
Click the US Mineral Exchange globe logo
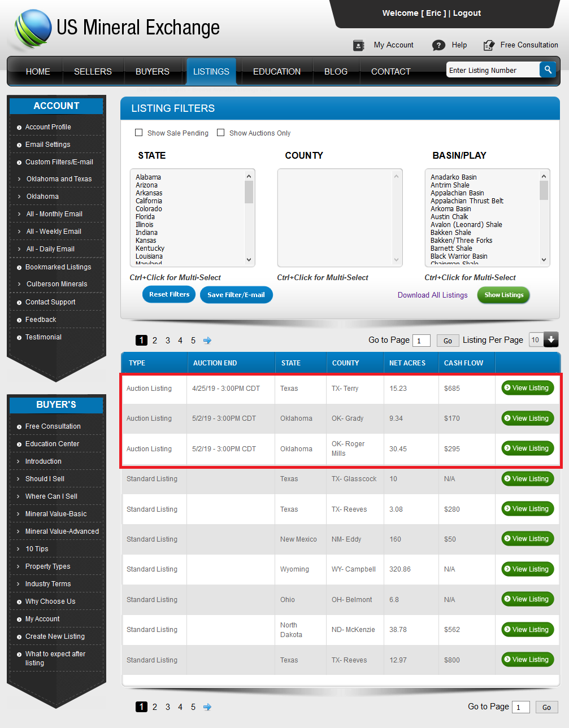coord(33,28)
